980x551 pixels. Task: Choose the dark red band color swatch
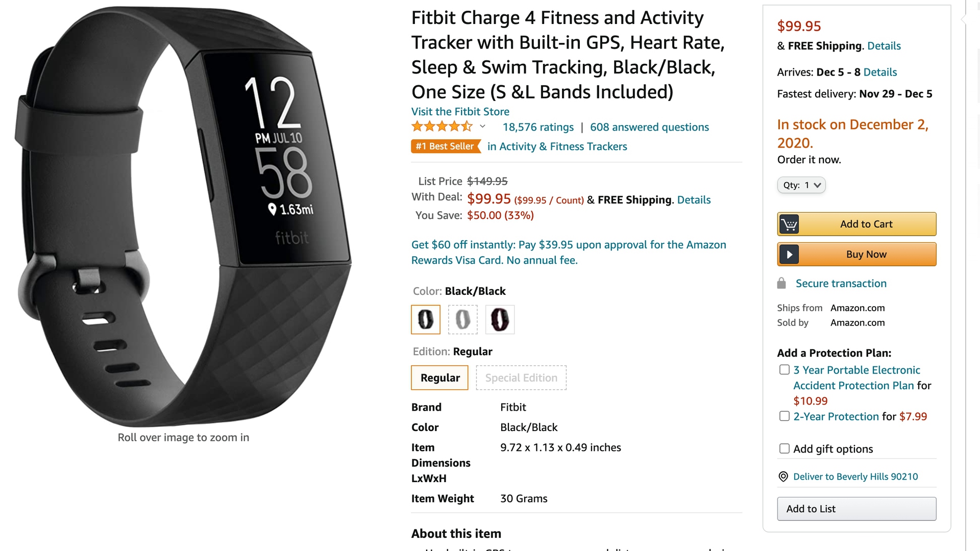point(500,320)
